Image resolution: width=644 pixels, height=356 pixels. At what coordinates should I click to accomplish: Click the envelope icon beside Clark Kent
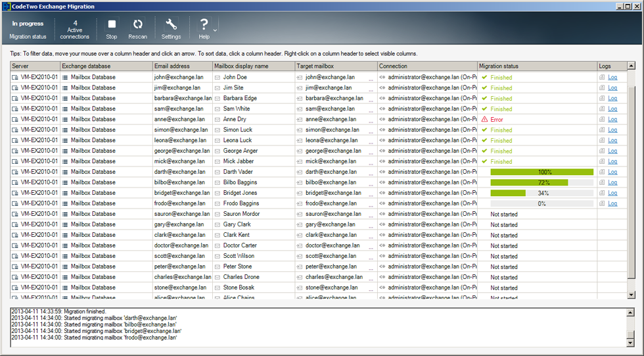coord(218,235)
